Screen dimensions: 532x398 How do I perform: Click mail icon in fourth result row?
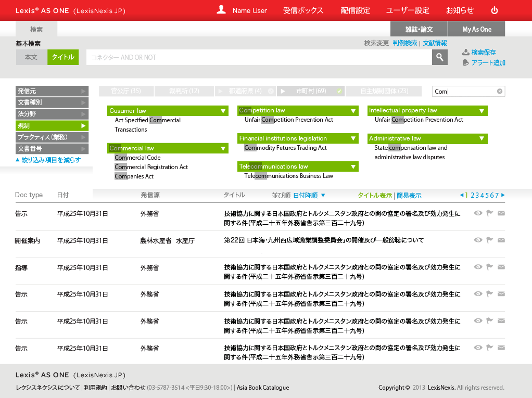(x=501, y=293)
